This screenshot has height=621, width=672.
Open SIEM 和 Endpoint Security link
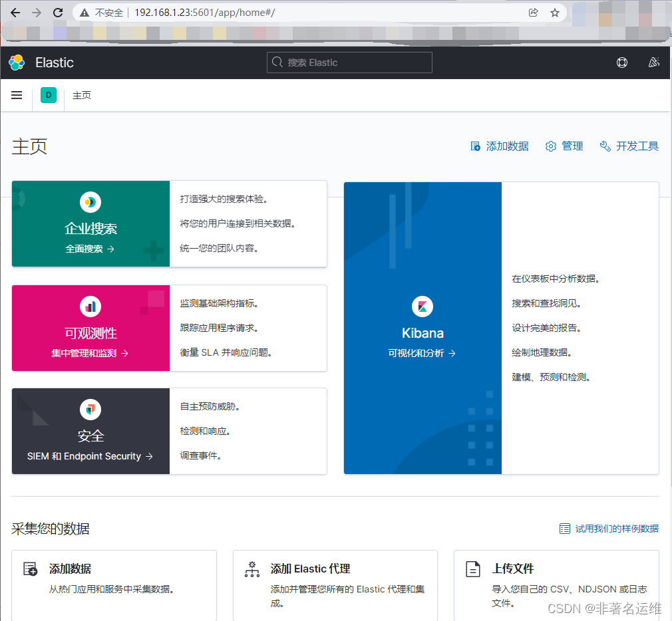click(x=90, y=457)
